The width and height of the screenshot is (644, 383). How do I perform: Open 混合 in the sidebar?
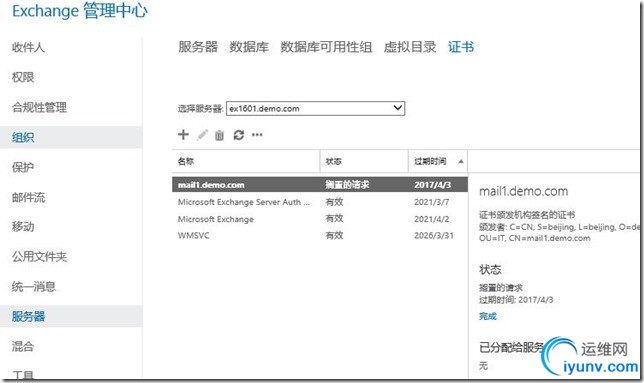click(x=23, y=346)
